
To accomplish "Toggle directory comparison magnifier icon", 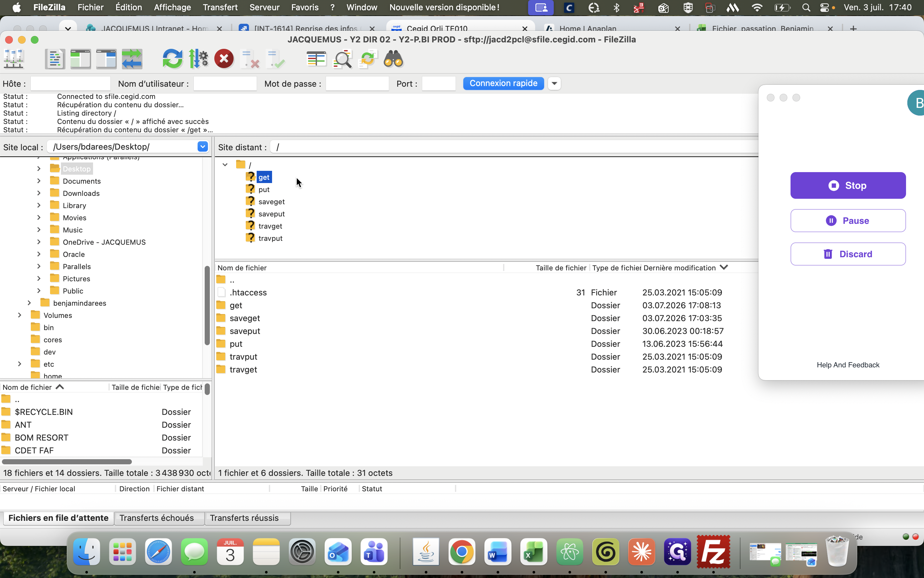I will pos(343,59).
